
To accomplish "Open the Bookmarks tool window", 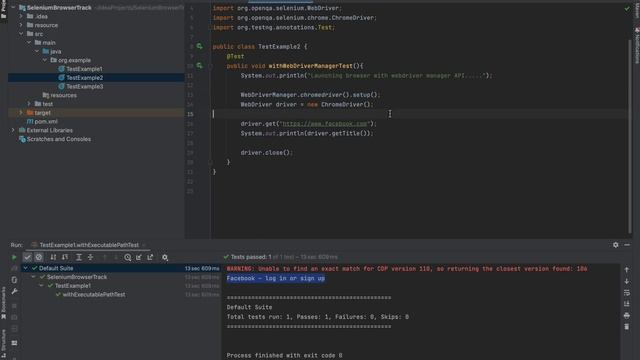I will point(4,303).
